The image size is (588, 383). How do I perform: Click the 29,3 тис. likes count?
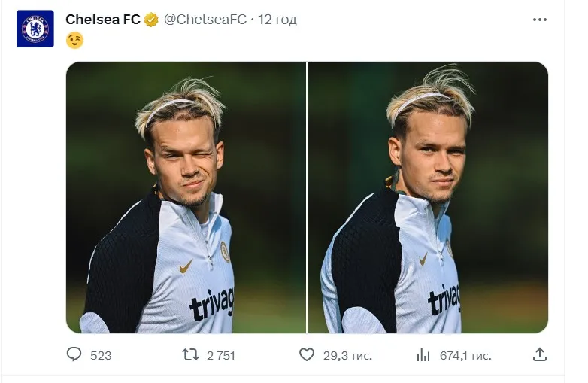[347, 355]
